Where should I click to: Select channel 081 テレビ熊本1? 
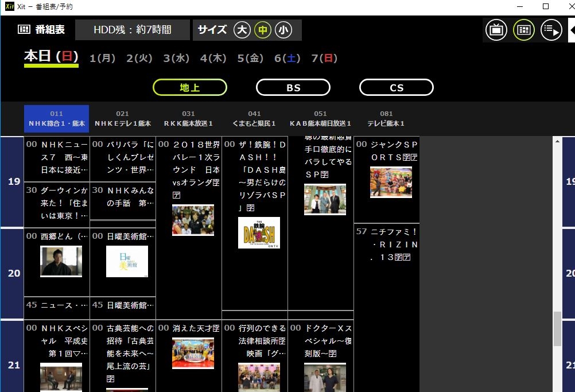387,118
